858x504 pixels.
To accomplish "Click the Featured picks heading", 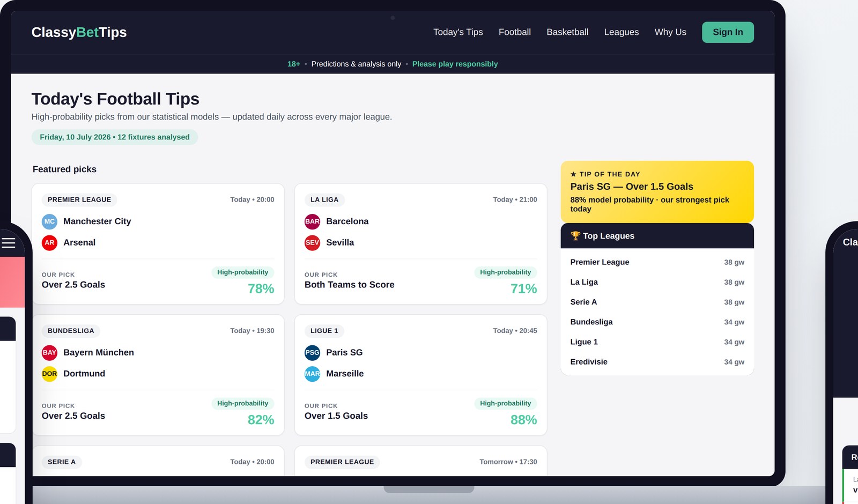I will [64, 169].
